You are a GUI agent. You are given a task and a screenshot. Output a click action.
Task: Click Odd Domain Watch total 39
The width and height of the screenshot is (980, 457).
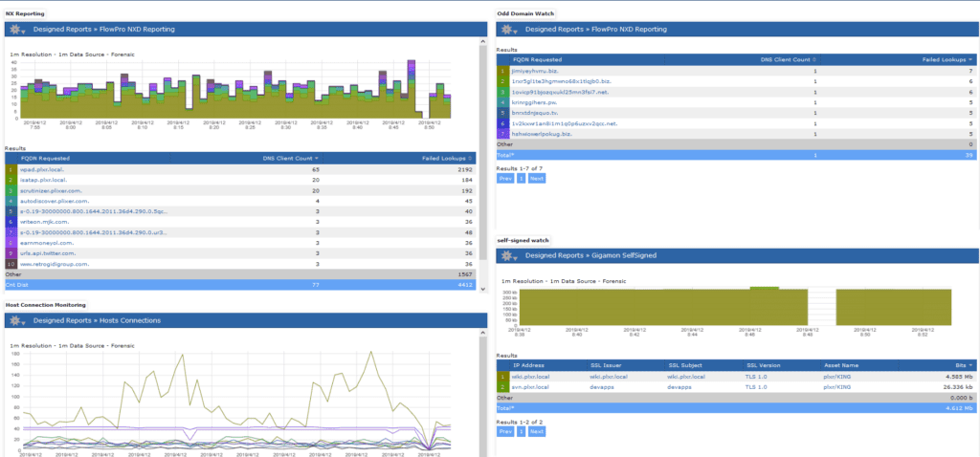[969, 154]
